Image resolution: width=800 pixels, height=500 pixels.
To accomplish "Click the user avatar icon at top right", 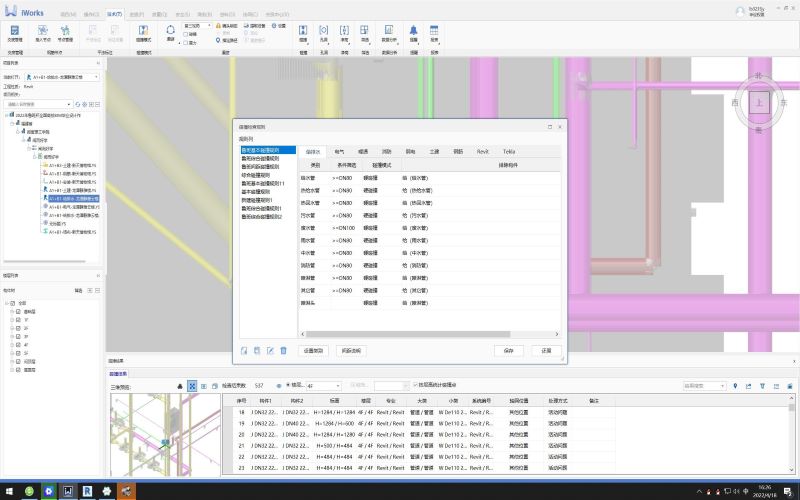I will coord(740,12).
